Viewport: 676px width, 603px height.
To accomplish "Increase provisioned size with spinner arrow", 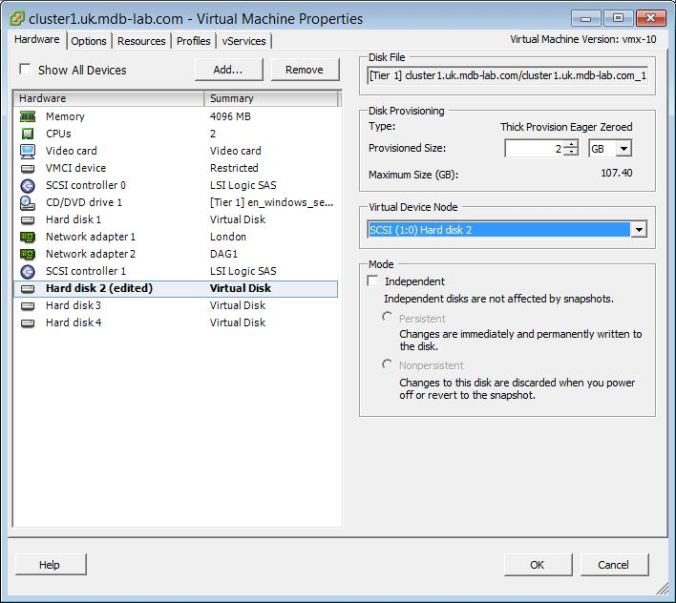I will click(x=571, y=144).
